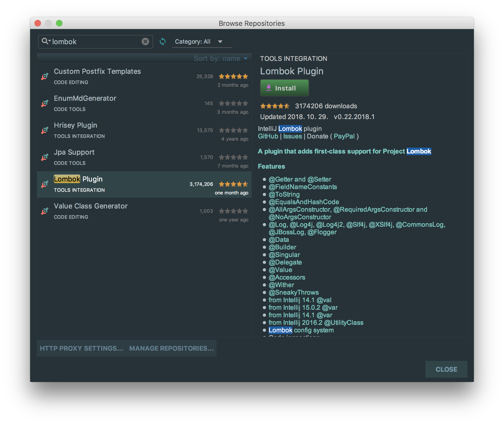The height and width of the screenshot is (425, 504).
Task: Reload the plugin list with refresh icon
Action: 163,41
